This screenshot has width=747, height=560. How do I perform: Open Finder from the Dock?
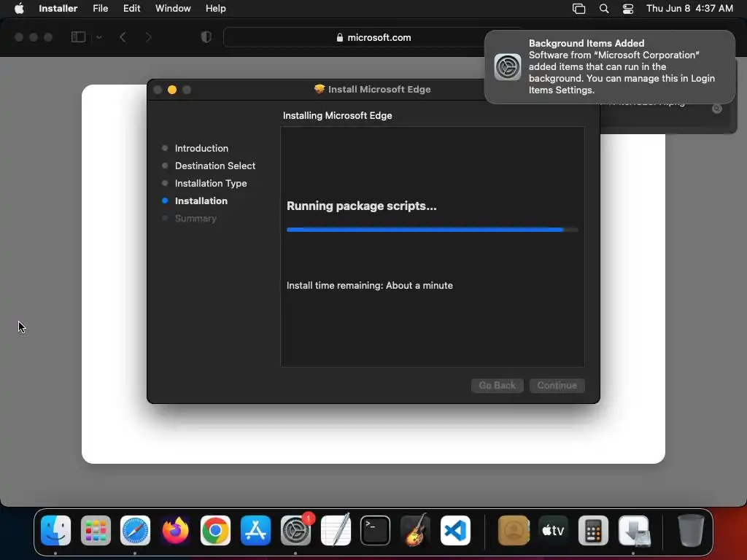click(55, 531)
